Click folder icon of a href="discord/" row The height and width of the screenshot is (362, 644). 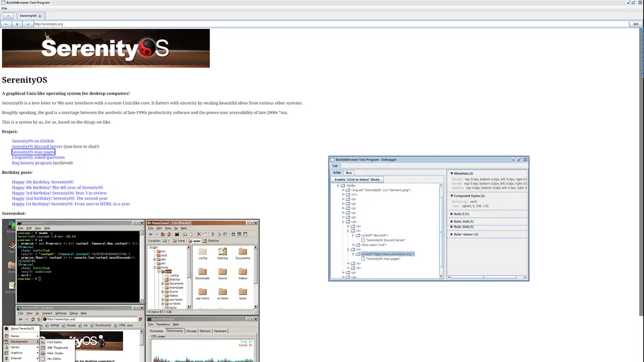click(x=358, y=235)
